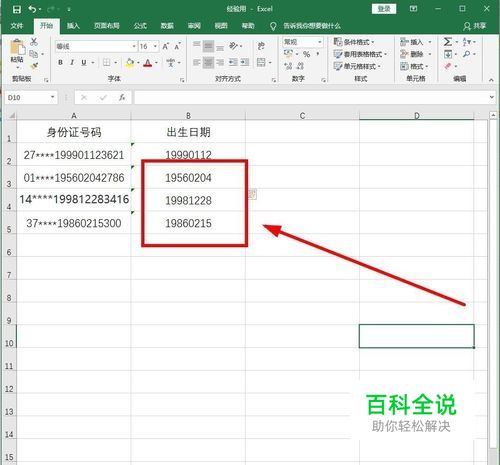
Task: Click the Name Box showing D10
Action: coord(31,97)
